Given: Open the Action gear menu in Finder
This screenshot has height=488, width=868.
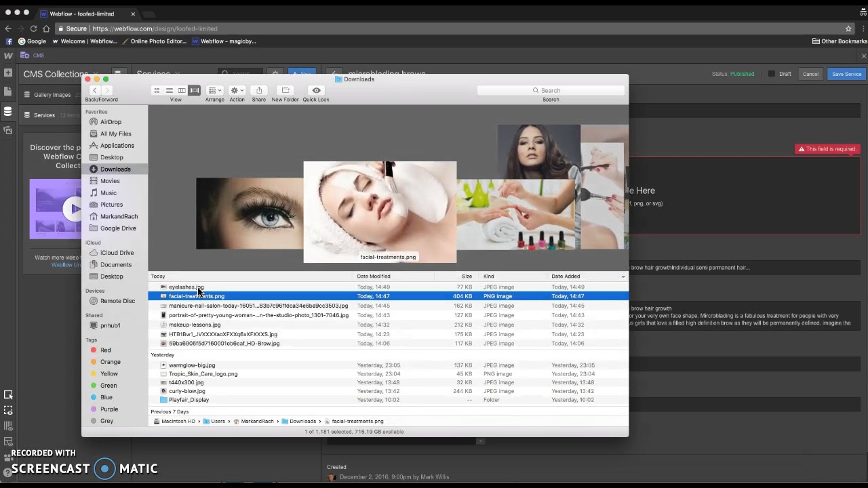Looking at the screenshot, I should (x=237, y=90).
